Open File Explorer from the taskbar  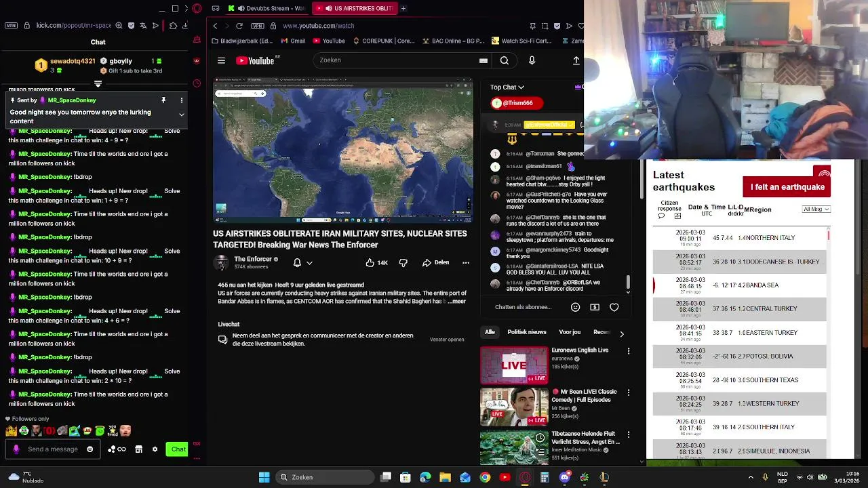446,477
